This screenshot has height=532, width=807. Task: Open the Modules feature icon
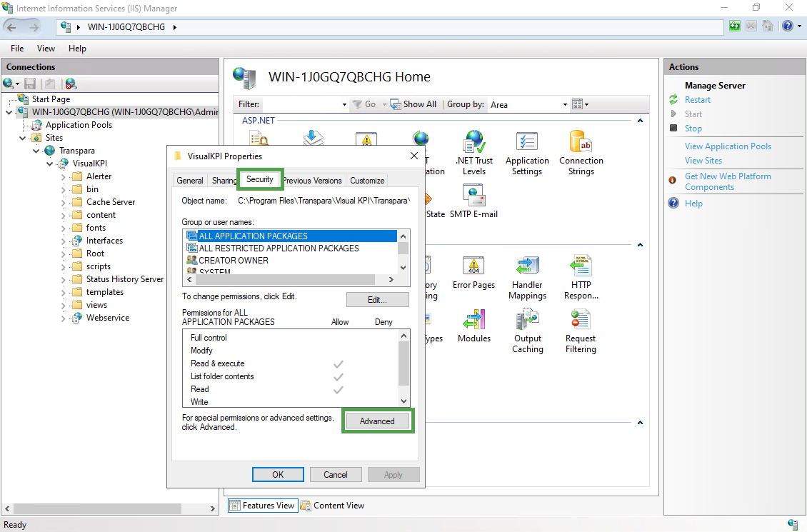473,322
